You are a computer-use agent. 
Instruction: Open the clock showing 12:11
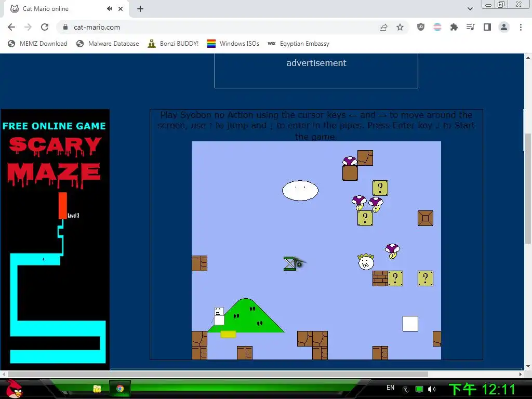pos(482,389)
